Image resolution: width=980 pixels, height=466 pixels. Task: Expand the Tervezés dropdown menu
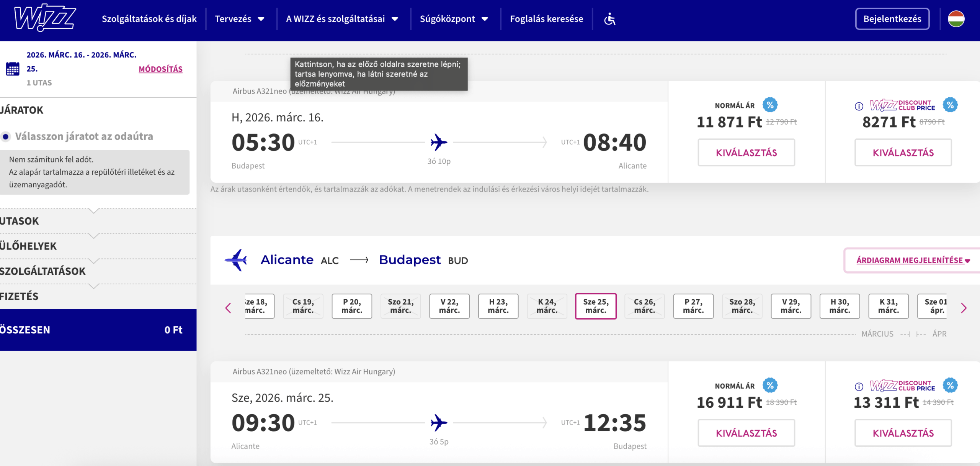tap(240, 19)
